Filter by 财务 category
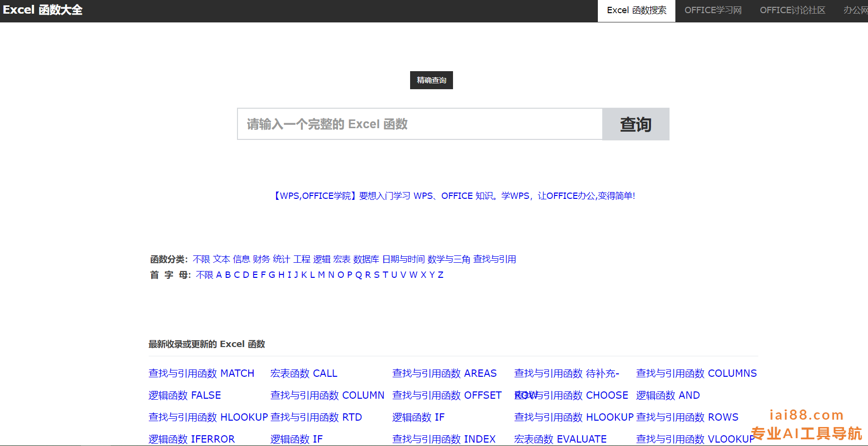This screenshot has height=446, width=868. click(261, 259)
